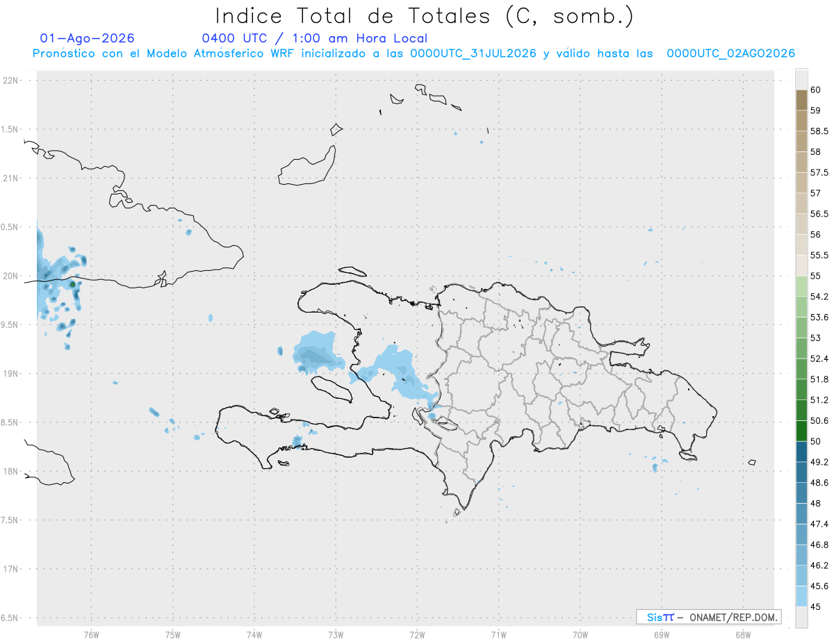Image resolution: width=834 pixels, height=644 pixels.
Task: Pick the light blue swatch between 45 and 45.6
Action: [801, 597]
